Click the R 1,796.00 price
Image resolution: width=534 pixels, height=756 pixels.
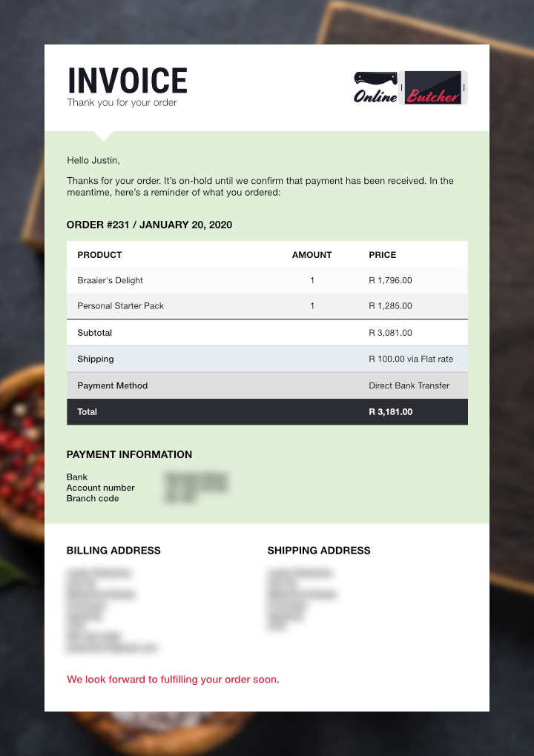point(390,280)
